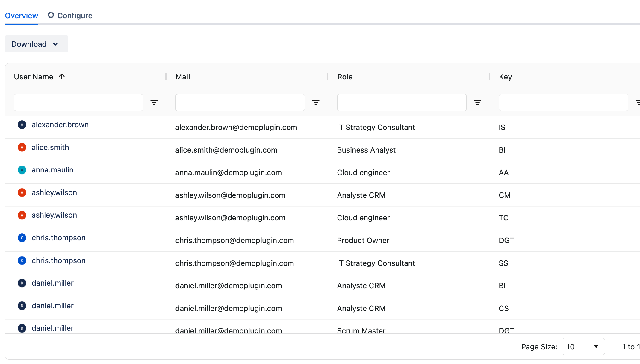Click anna.maulin's teal avatar icon

pyautogui.click(x=22, y=170)
